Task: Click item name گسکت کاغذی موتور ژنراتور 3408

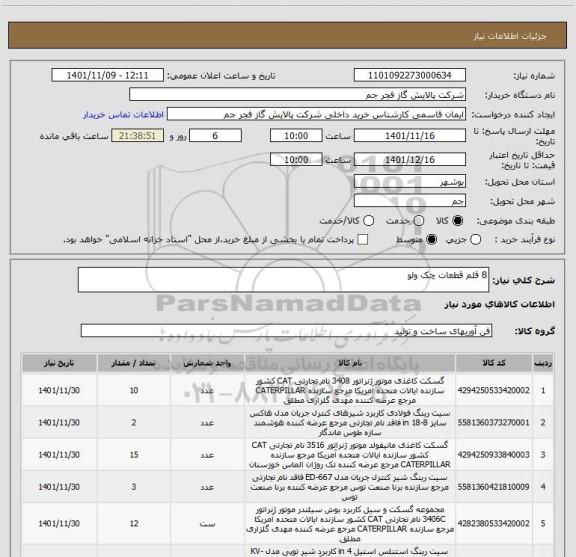Action: (350, 390)
